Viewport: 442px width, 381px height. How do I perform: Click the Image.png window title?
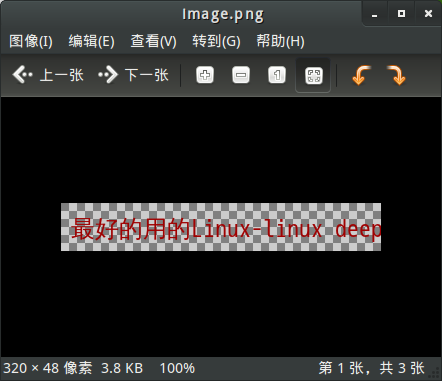point(223,14)
